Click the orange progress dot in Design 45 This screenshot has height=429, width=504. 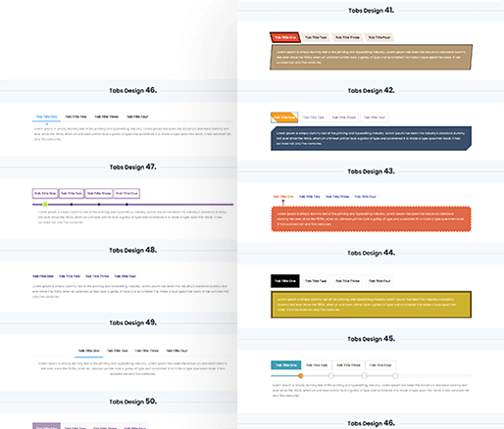300,376
